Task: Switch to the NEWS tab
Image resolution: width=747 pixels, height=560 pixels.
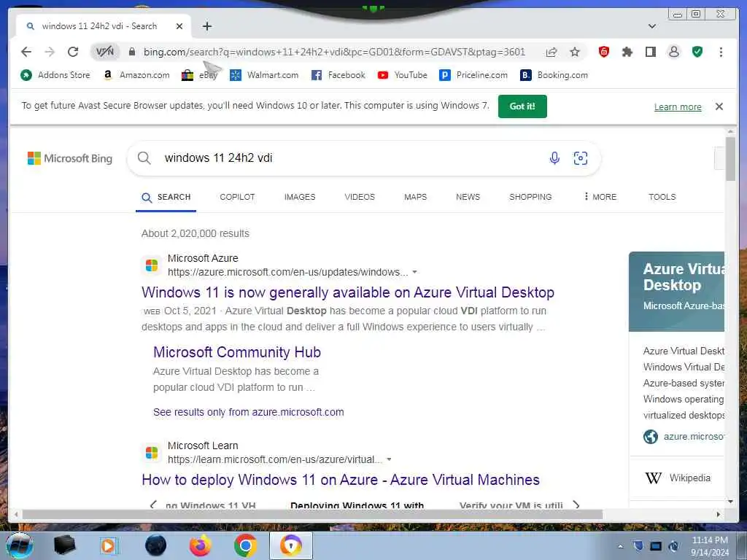Action: 468,197
